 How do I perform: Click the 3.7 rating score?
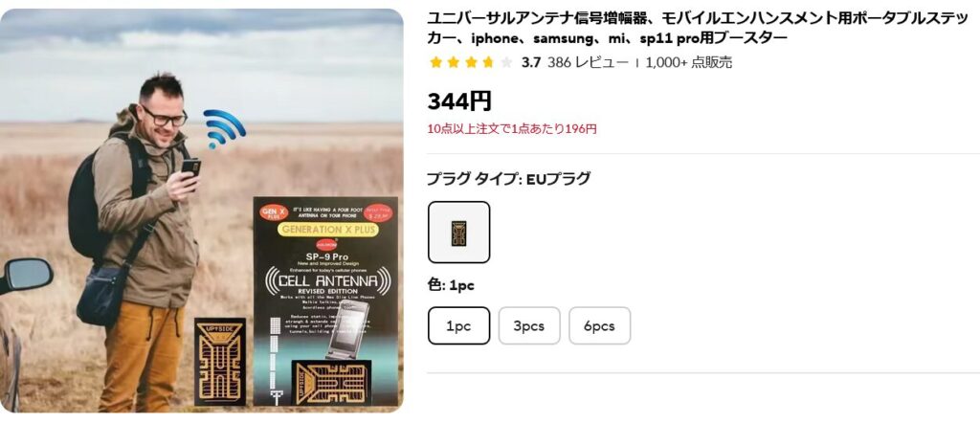tap(530, 62)
